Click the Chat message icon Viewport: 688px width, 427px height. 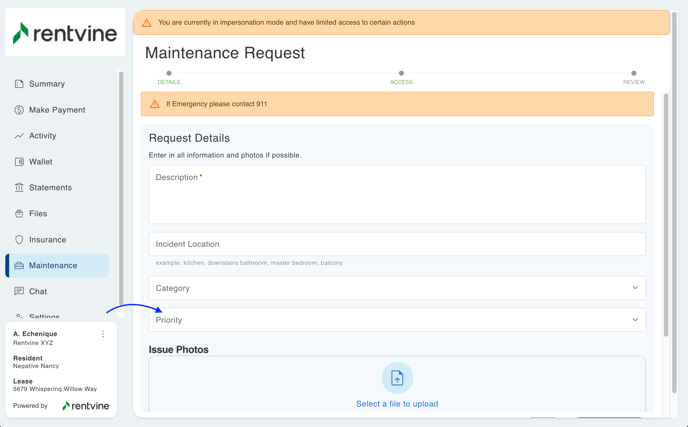click(x=19, y=292)
